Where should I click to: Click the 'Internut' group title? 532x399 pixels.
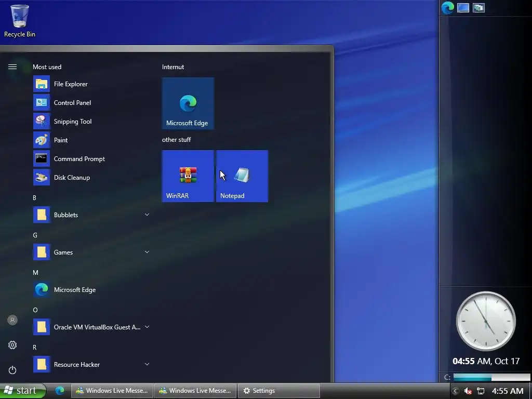coord(173,67)
